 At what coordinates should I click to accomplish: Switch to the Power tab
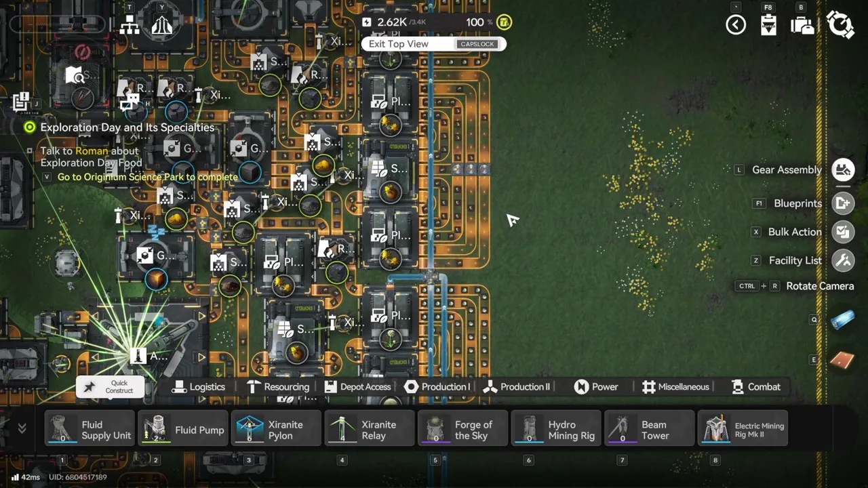(x=596, y=387)
